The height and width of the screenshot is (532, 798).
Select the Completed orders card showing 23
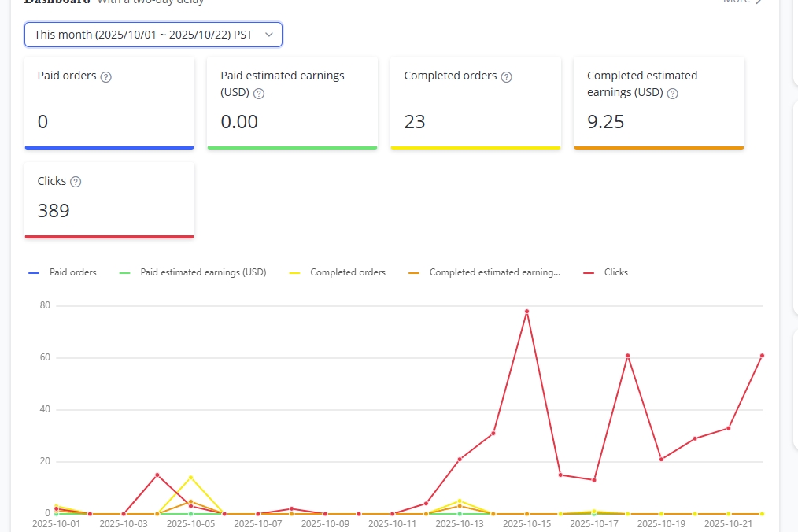pos(475,102)
